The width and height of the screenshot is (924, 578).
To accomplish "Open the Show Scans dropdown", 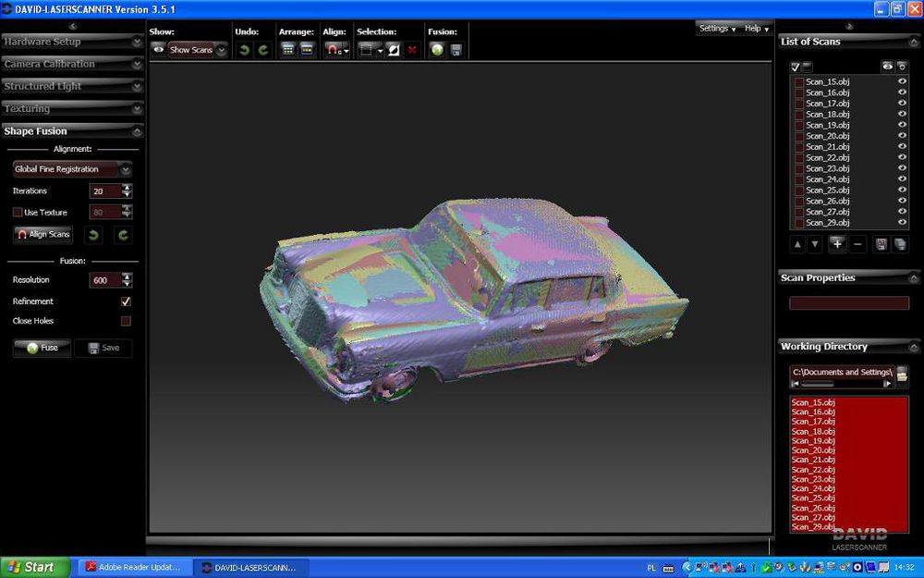I will click(198, 50).
